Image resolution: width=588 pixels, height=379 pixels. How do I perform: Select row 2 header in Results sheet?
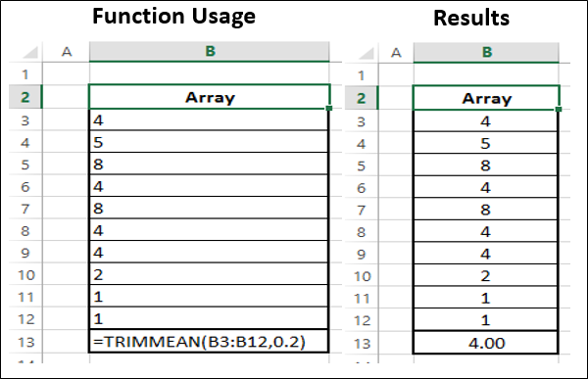pos(362,98)
